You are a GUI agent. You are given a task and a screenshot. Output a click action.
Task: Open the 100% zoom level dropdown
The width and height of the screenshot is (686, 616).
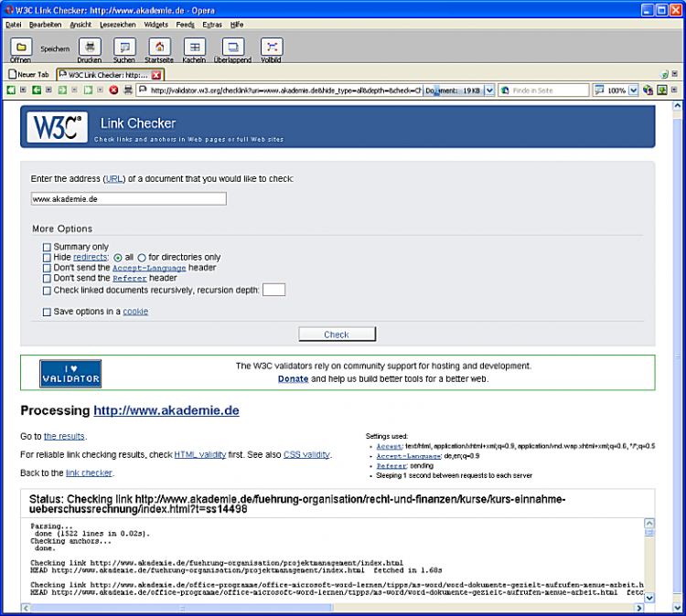tap(633, 90)
